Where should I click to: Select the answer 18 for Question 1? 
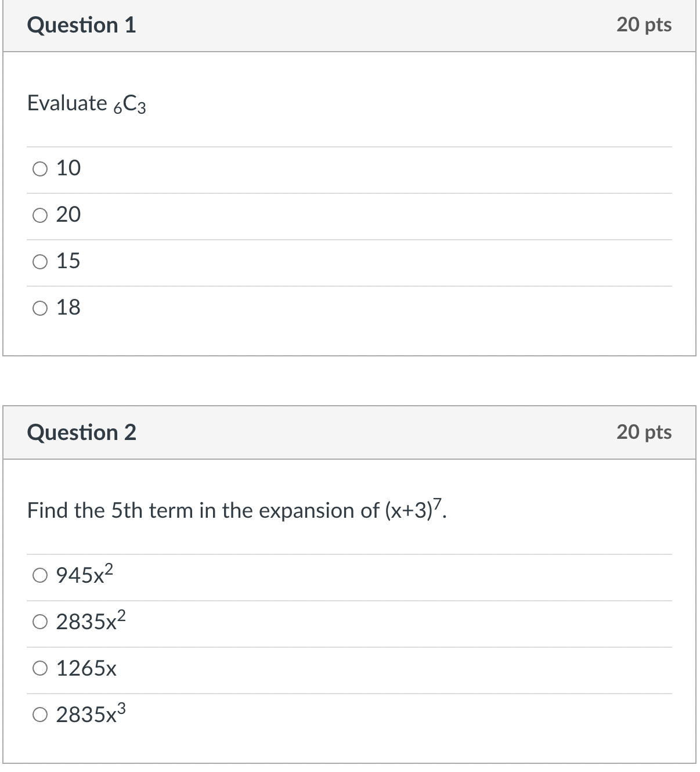pyautogui.click(x=39, y=308)
